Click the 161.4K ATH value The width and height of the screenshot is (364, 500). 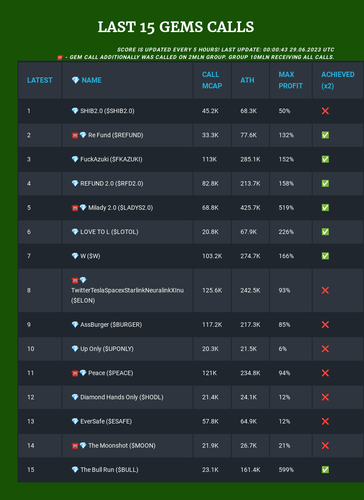250,470
